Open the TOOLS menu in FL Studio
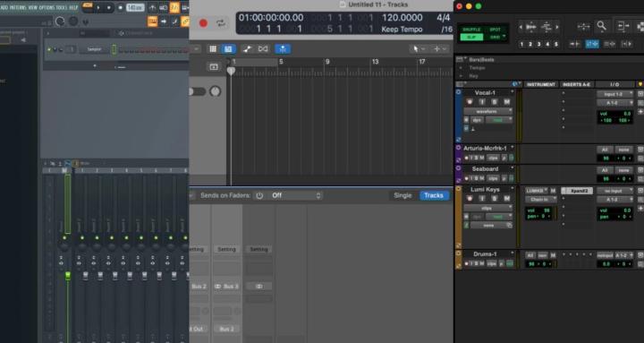644x343 pixels. pos(62,7)
